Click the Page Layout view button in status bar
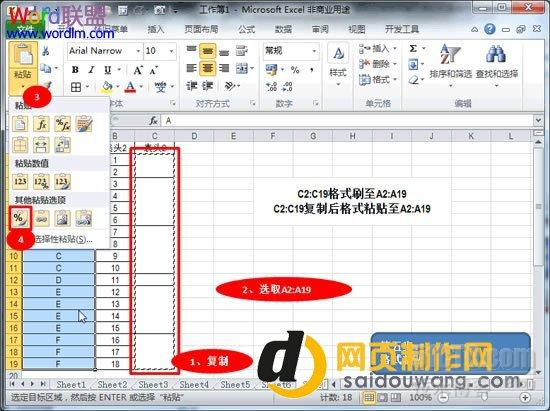The width and height of the screenshot is (550, 411). coord(382,398)
